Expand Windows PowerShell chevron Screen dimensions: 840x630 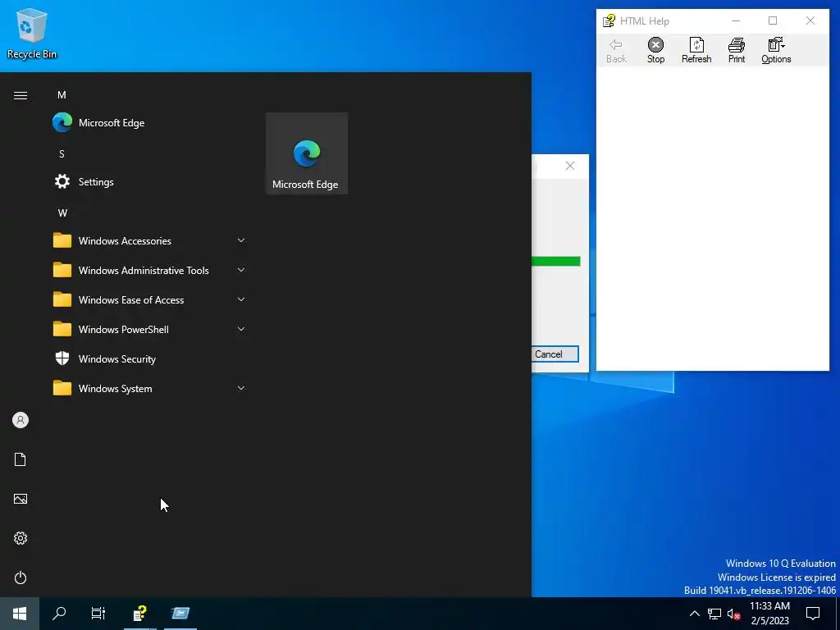[241, 329]
